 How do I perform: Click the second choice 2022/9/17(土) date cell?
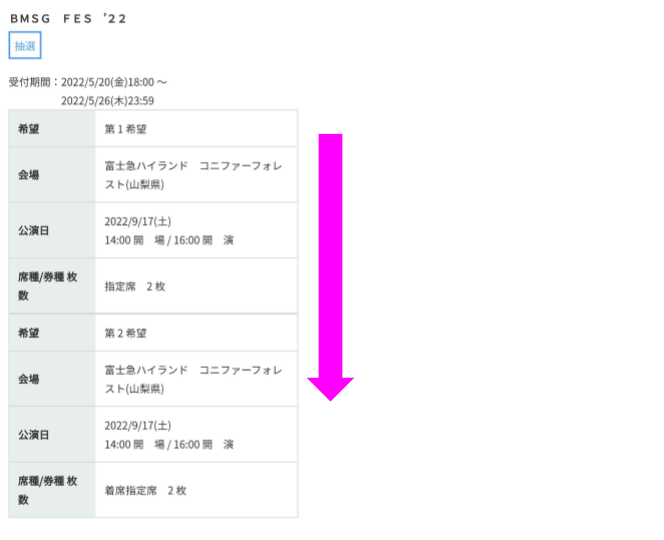pos(196,435)
